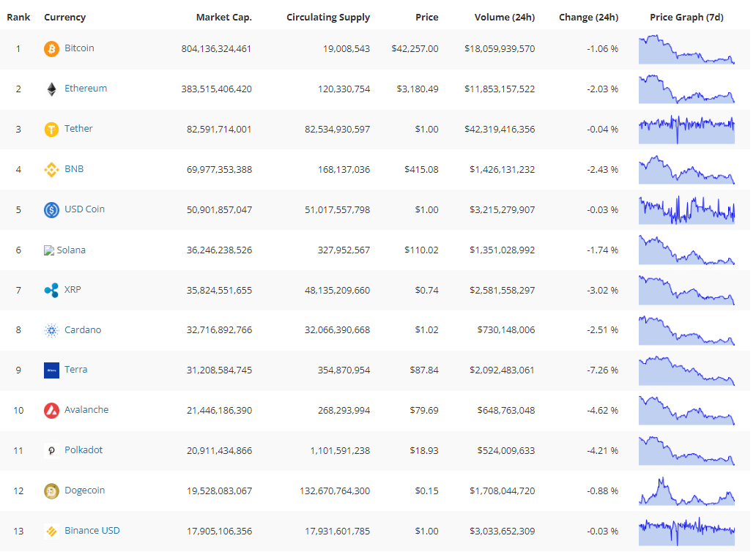Viewport: 756px width, 552px height.
Task: View the USD Coin 7-day price graph
Action: [686, 210]
